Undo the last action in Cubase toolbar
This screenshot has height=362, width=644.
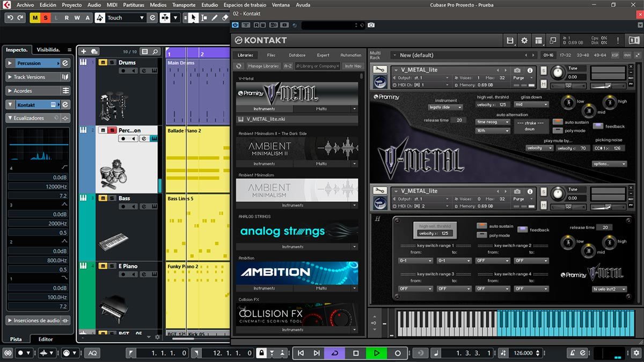[10, 18]
